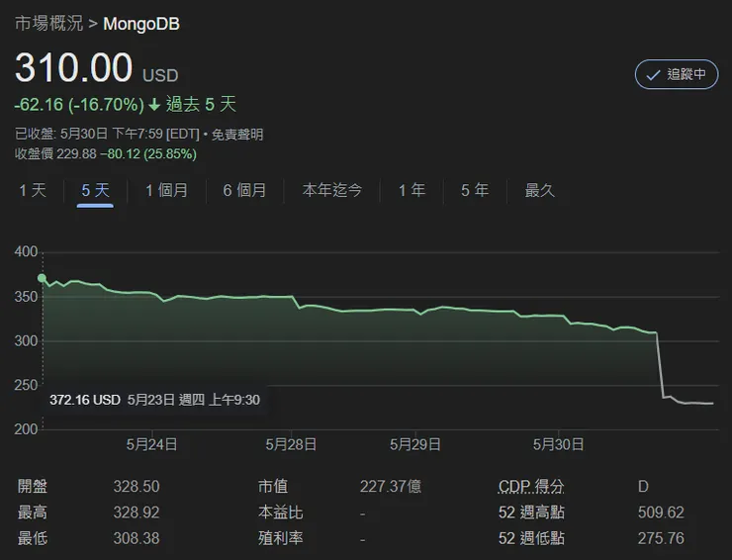Screen dimensions: 732x560
Task: Click the 52 週高點 509.62 value
Action: click(x=661, y=513)
